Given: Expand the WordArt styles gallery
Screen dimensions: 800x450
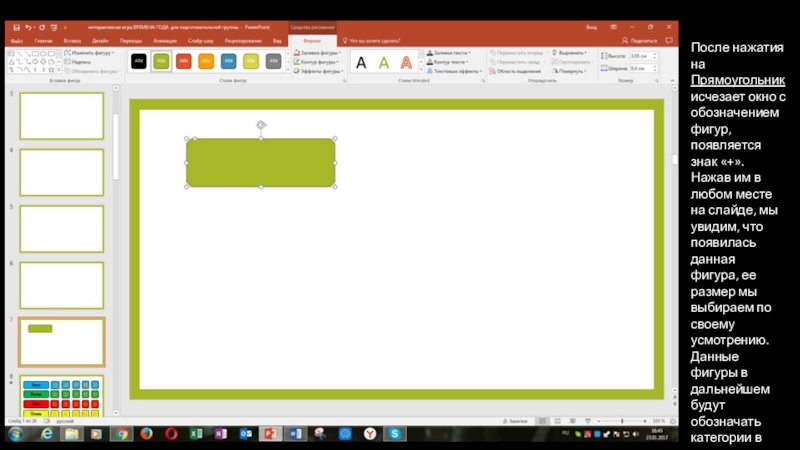Looking at the screenshot, I should [421, 71].
